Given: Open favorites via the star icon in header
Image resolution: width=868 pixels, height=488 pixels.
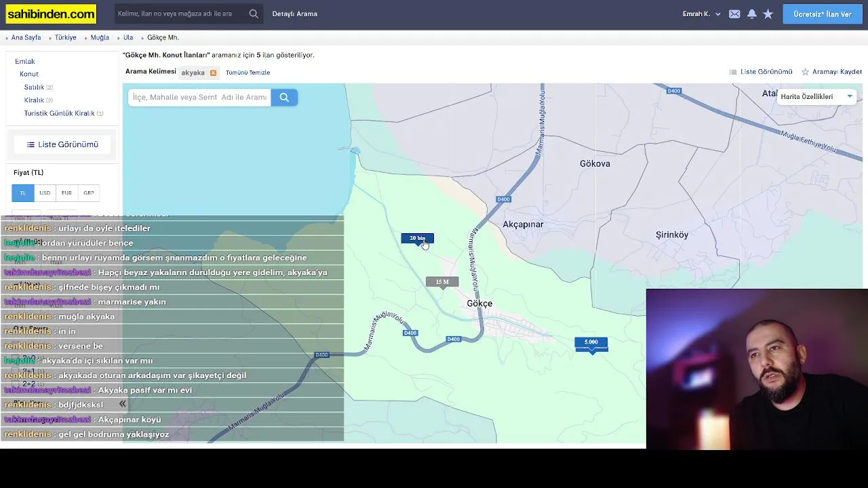Looking at the screenshot, I should (x=768, y=14).
